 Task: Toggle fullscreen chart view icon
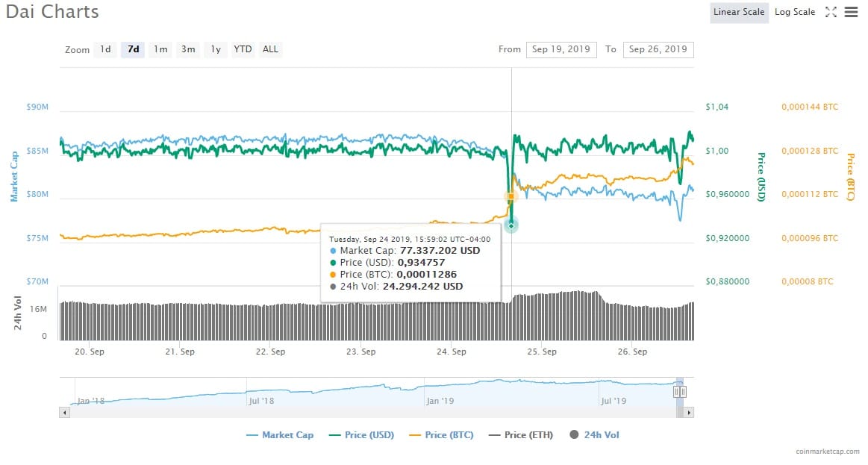tap(831, 12)
